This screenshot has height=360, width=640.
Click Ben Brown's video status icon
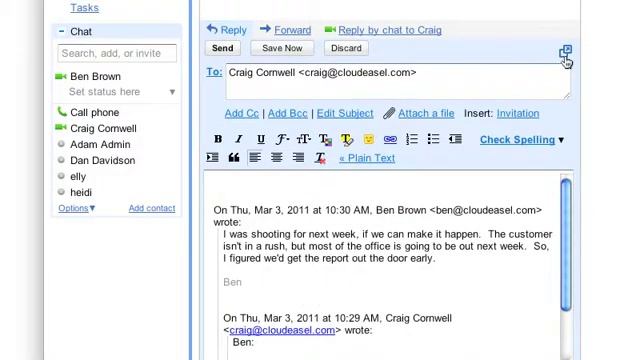[x=60, y=76]
